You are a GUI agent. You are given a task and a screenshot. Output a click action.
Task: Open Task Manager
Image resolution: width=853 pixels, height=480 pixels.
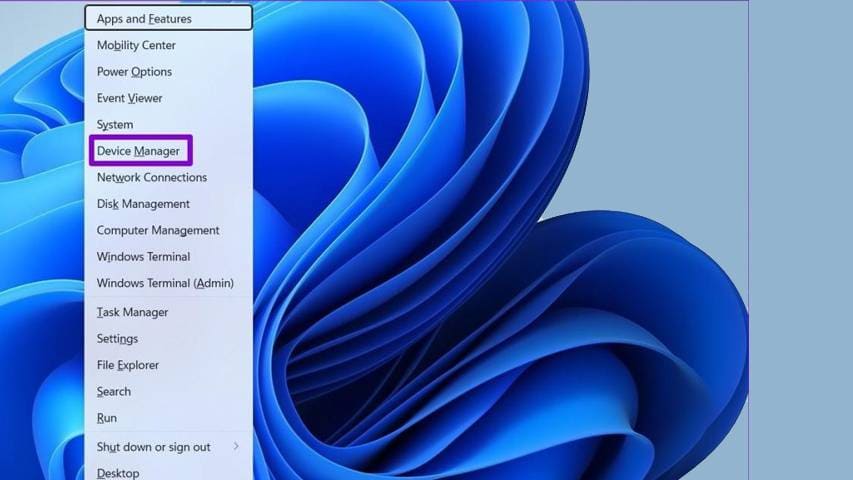tap(169, 312)
